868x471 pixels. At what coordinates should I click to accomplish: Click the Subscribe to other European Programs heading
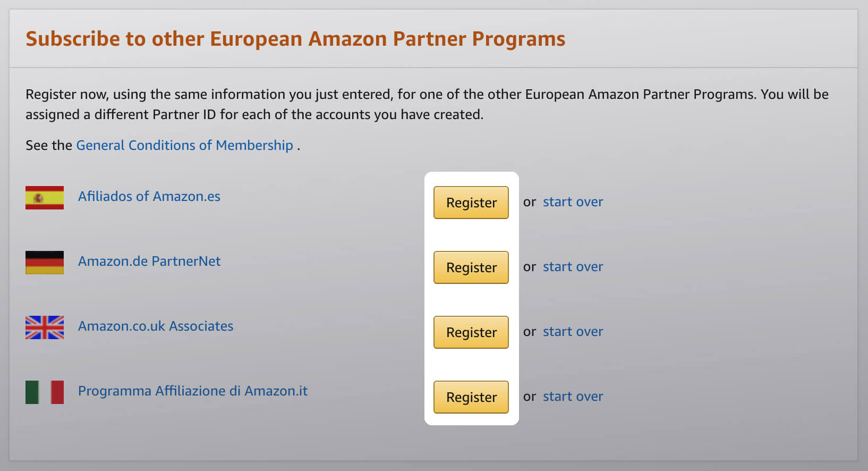coord(295,39)
